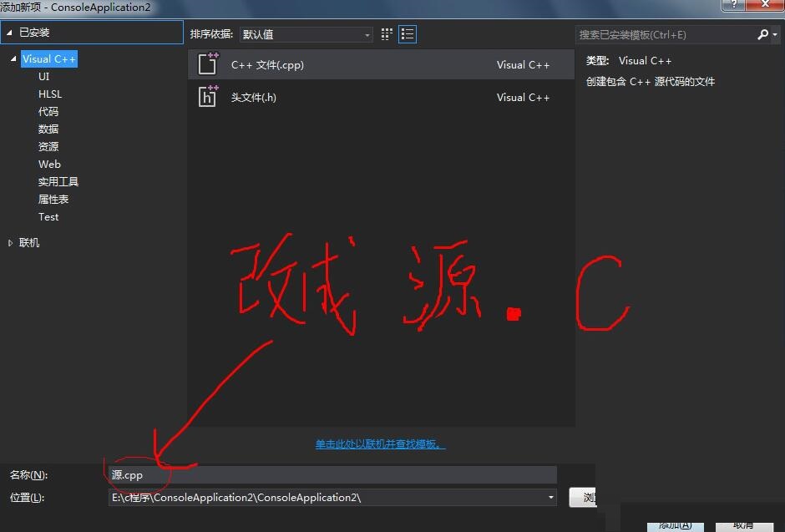Switch to small icons grid view
Screen dimensions: 785x532
(387, 34)
